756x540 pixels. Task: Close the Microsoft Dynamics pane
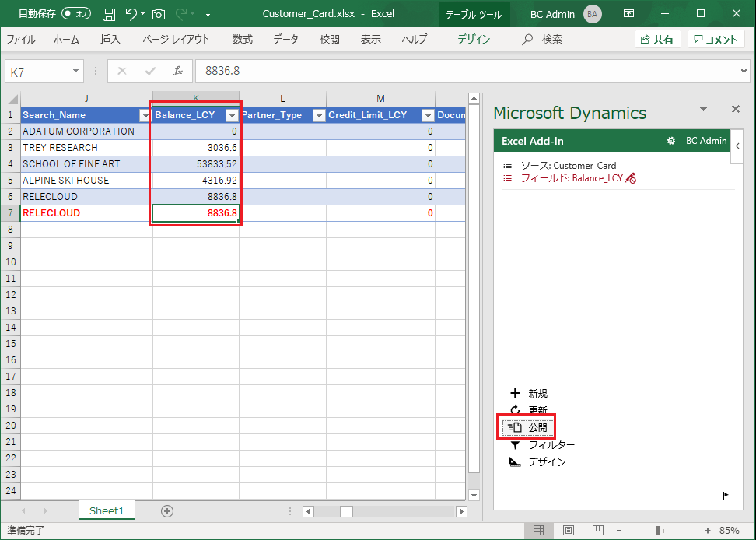(735, 109)
